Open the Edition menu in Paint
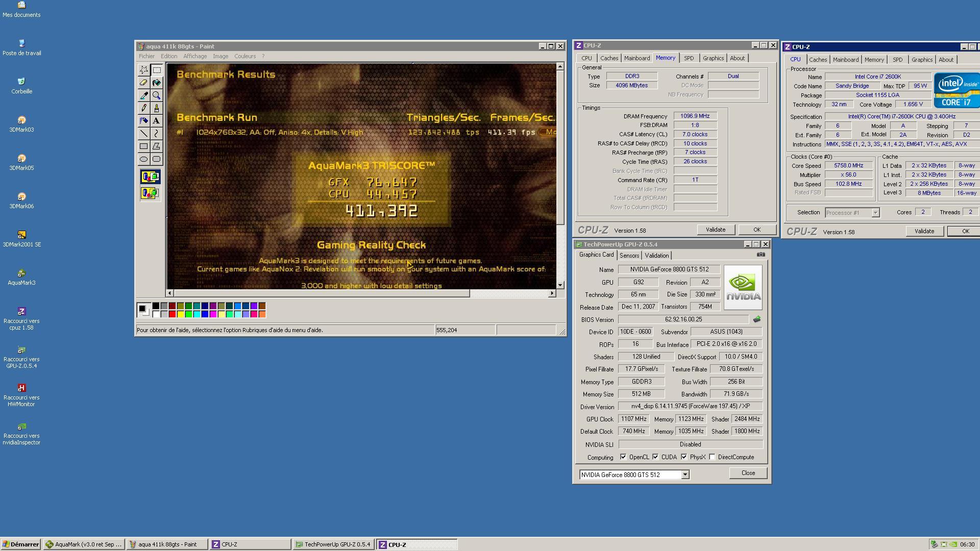 pyautogui.click(x=169, y=56)
